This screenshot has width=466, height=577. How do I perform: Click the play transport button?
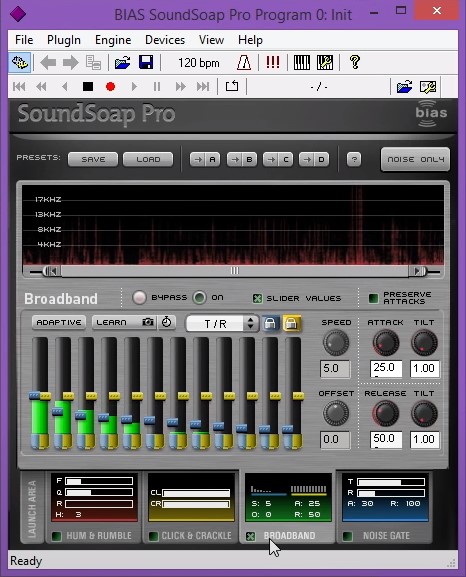(x=134, y=87)
